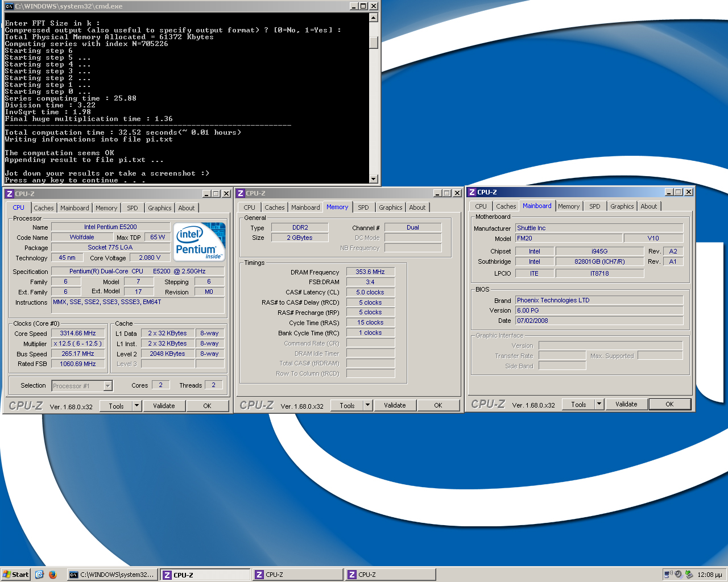
Task: Switch to Memory tab in CPU window
Action: click(106, 208)
